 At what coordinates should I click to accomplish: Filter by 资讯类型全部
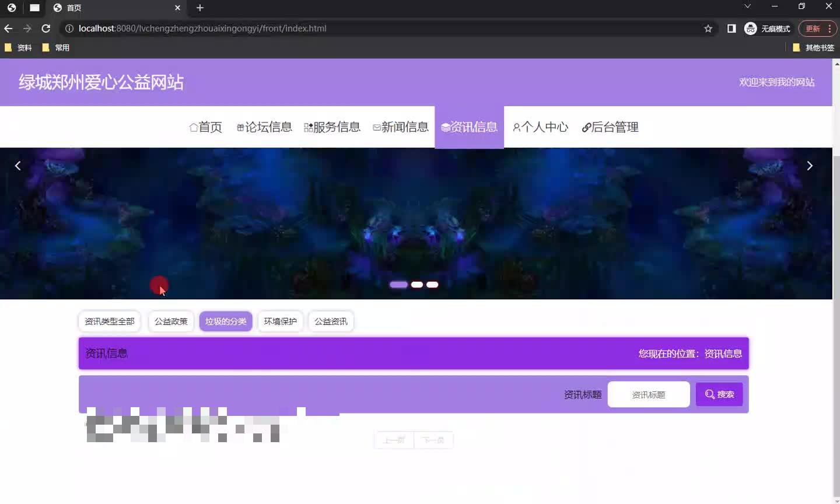[x=110, y=321]
